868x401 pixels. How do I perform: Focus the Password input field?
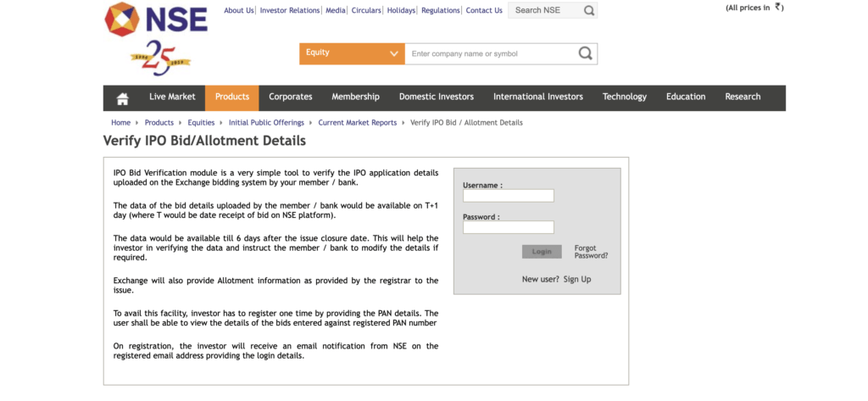[x=508, y=227]
